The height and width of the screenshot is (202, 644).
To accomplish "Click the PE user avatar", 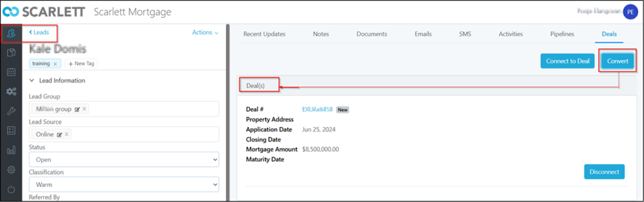I will click(630, 12).
